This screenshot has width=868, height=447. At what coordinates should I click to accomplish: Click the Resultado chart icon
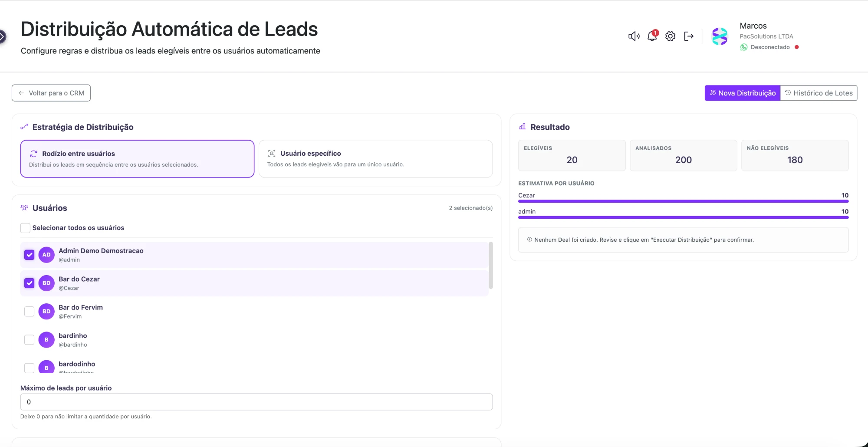[523, 127]
